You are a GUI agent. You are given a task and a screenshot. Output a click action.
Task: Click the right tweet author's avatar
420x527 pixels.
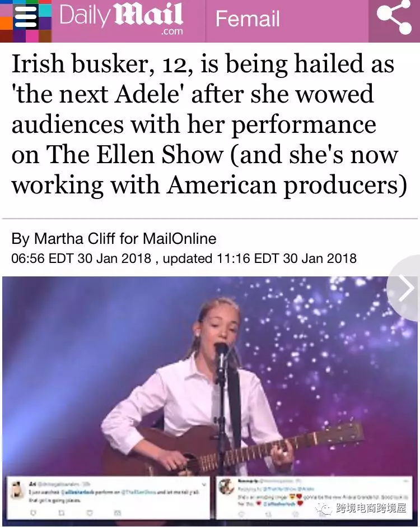click(x=226, y=486)
